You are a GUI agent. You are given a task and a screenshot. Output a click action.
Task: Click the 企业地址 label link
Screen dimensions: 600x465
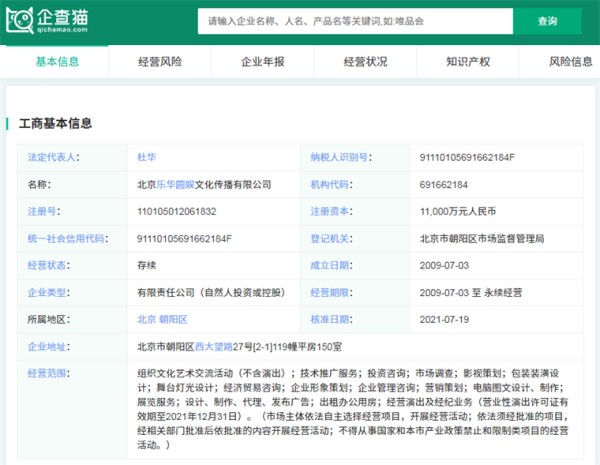tap(47, 346)
